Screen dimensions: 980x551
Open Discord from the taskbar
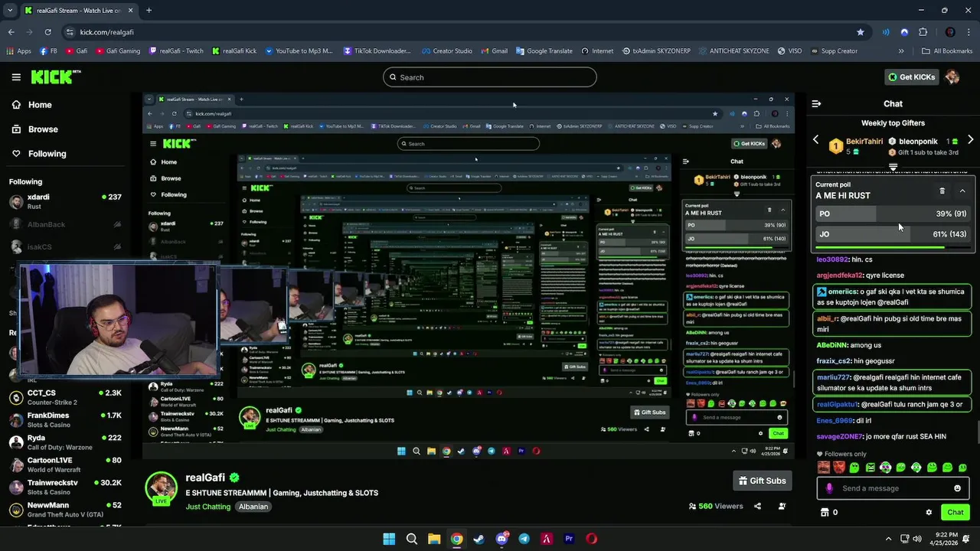click(501, 539)
